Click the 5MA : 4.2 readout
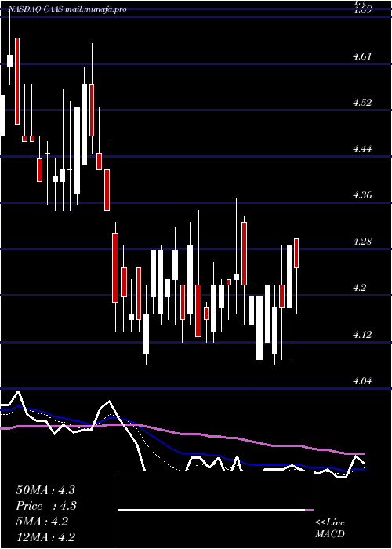 tap(42, 522)
